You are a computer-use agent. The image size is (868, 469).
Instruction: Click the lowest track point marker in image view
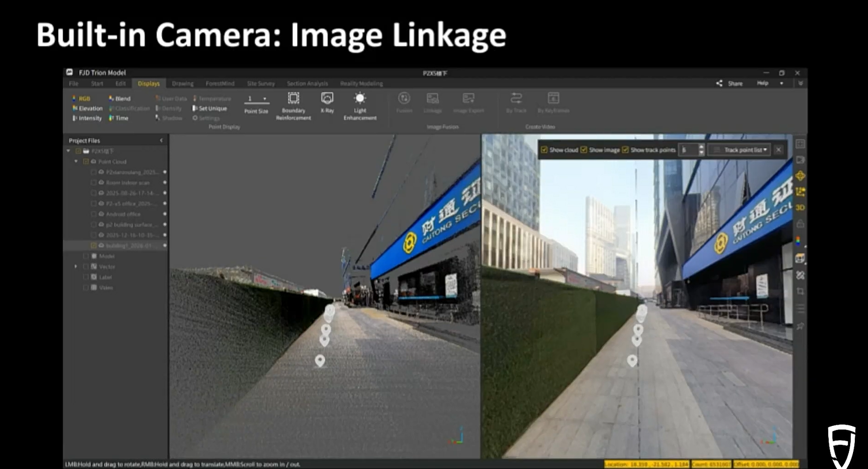(632, 360)
